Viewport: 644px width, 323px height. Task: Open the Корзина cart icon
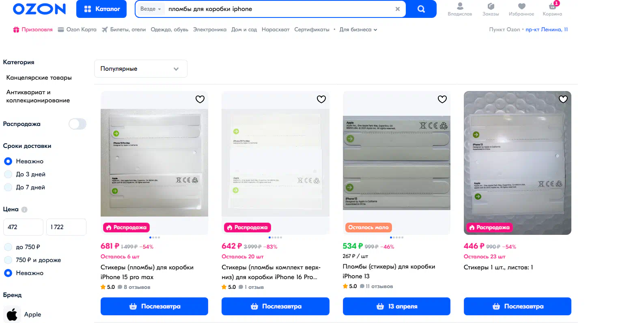552,9
